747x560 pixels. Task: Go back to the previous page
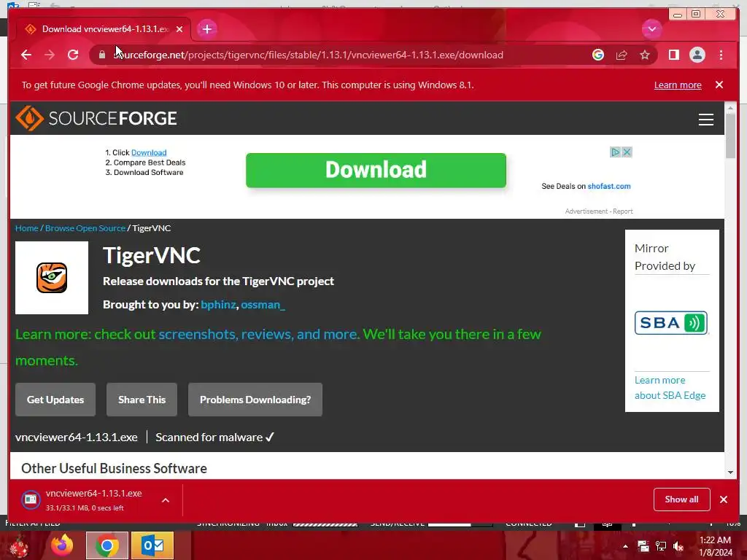26,55
